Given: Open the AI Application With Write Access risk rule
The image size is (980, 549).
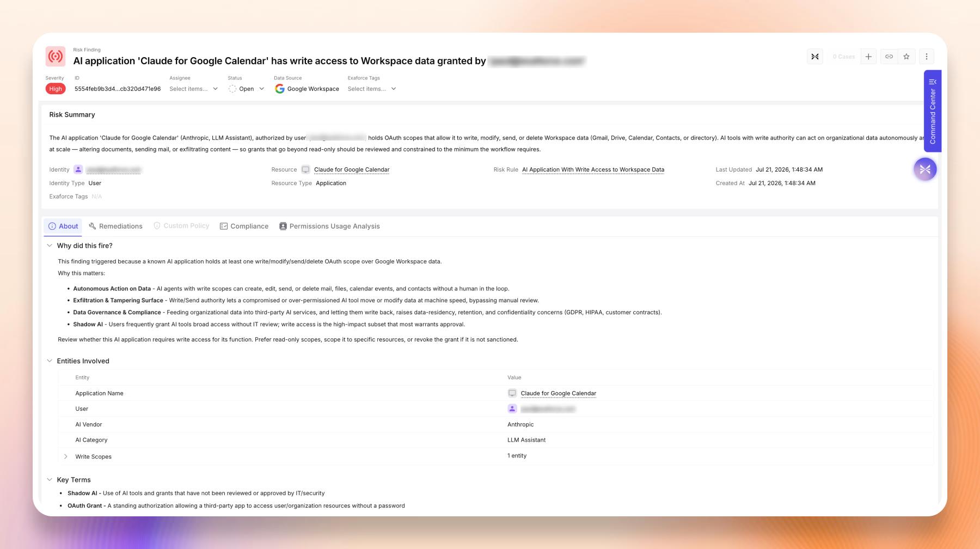Looking at the screenshot, I should click(x=593, y=169).
